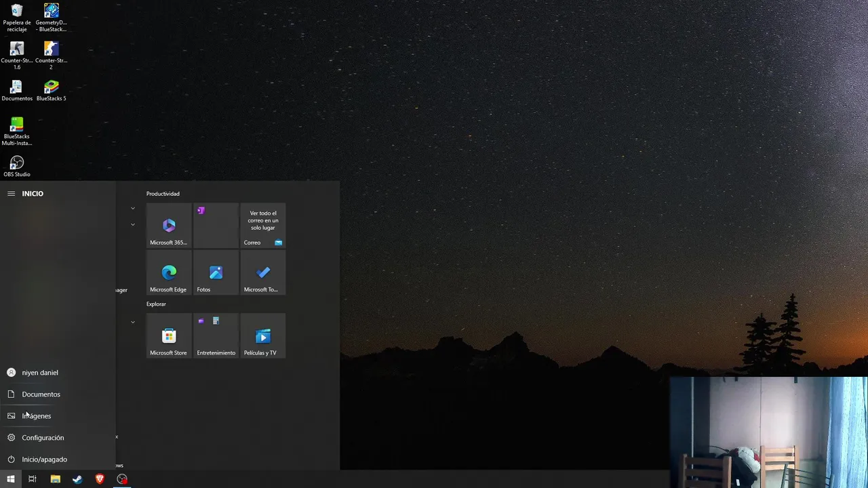The width and height of the screenshot is (868, 488).
Task: Select the OBS Studio desktop shortcut
Action: click(17, 167)
